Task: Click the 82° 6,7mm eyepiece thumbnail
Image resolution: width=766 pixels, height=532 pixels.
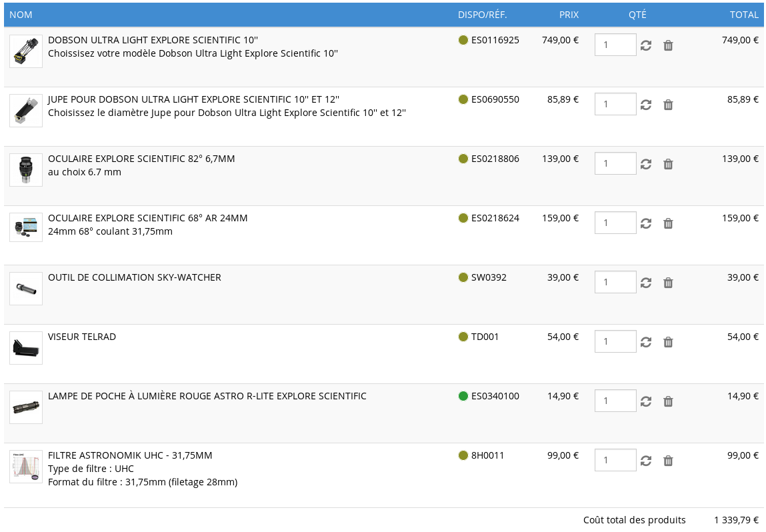Action: [x=26, y=170]
